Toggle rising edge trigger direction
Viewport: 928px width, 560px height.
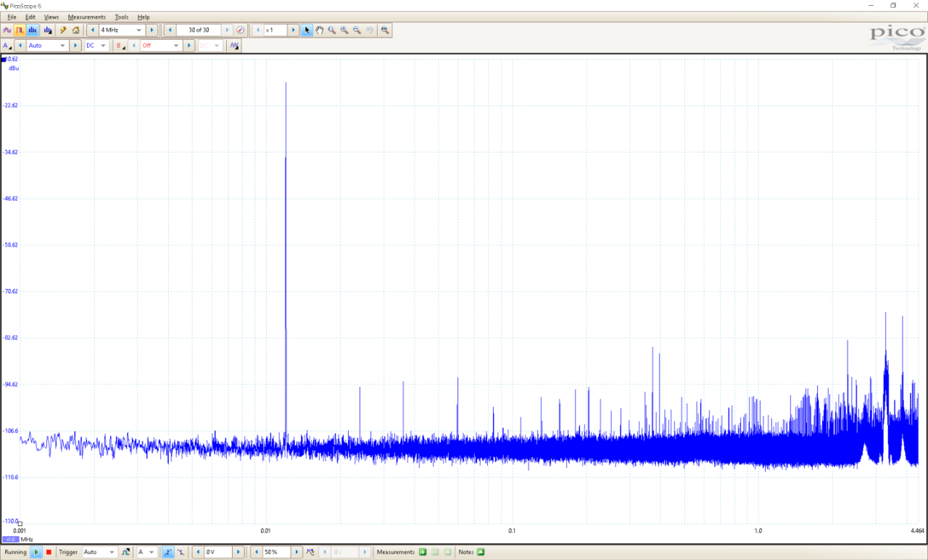coord(168,552)
